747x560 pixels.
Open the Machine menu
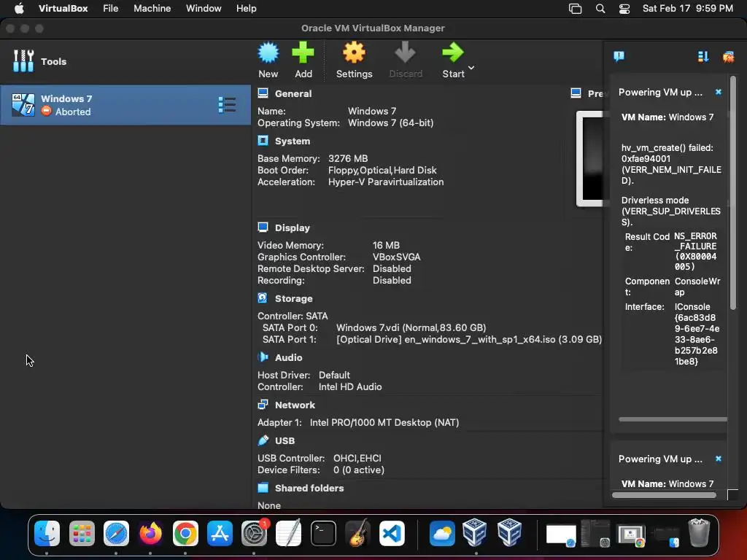[152, 9]
